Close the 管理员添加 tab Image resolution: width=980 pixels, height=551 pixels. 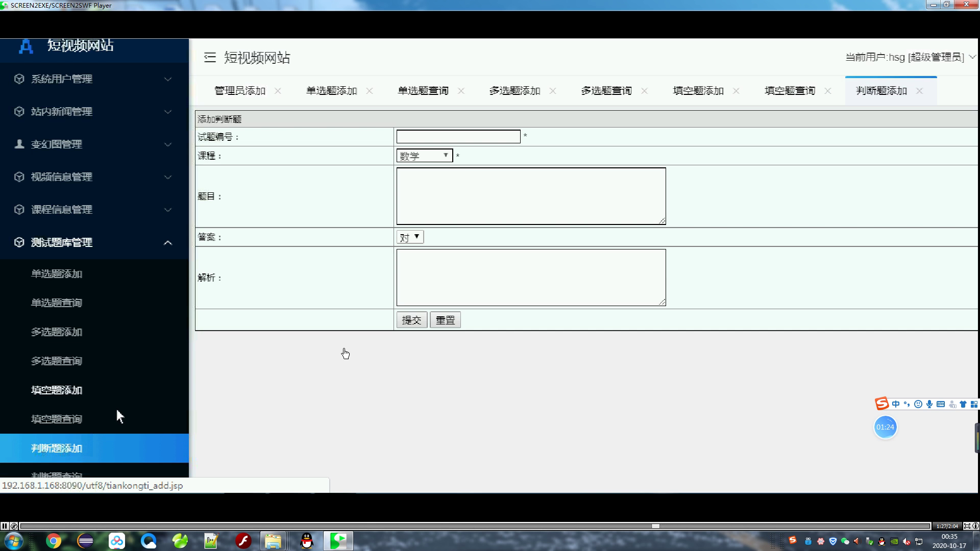click(x=278, y=91)
